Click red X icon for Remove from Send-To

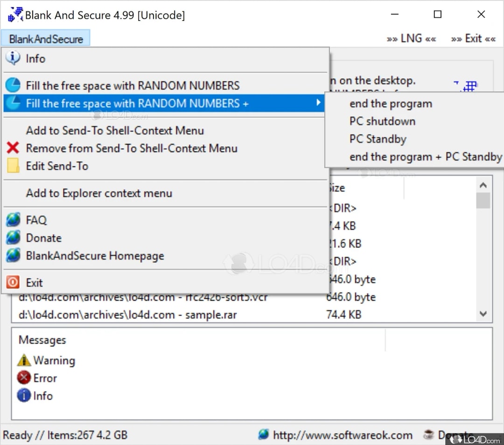pos(13,148)
